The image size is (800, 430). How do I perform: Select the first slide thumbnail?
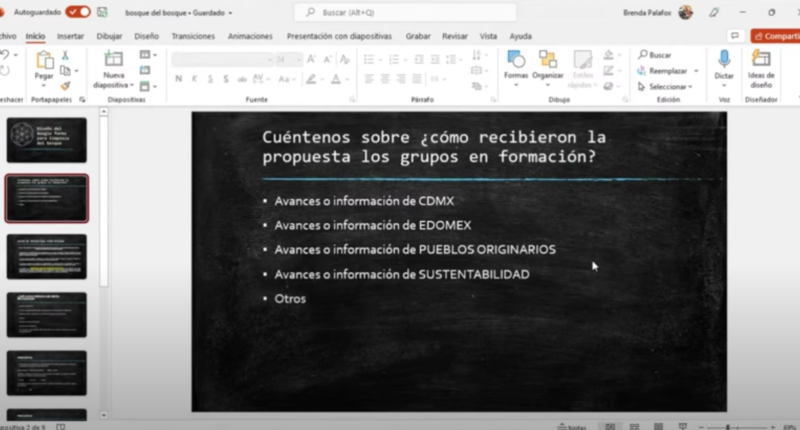46,139
